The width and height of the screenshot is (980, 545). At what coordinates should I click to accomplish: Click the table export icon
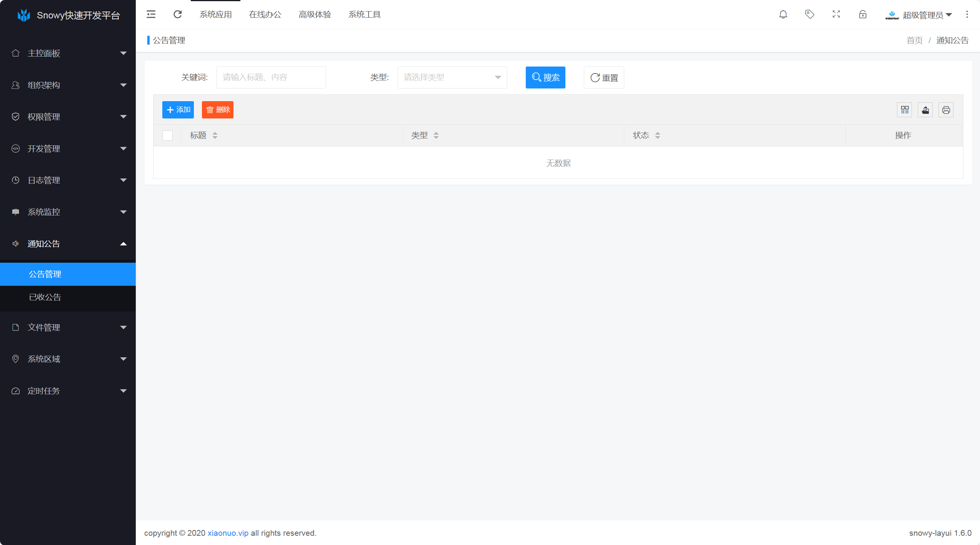pyautogui.click(x=925, y=110)
